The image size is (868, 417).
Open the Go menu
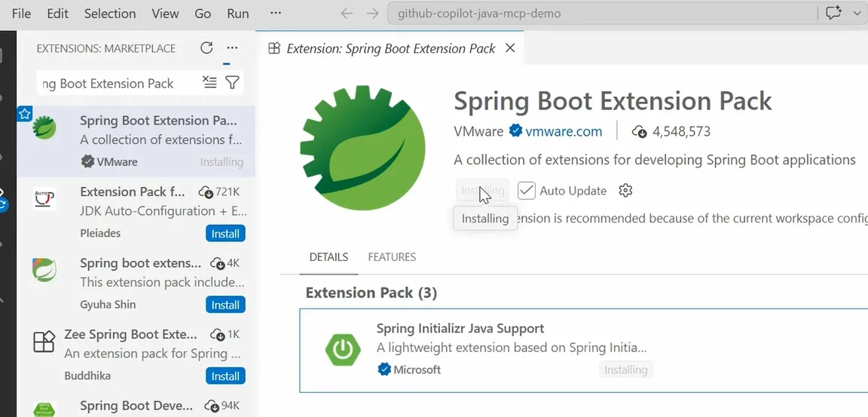click(203, 14)
